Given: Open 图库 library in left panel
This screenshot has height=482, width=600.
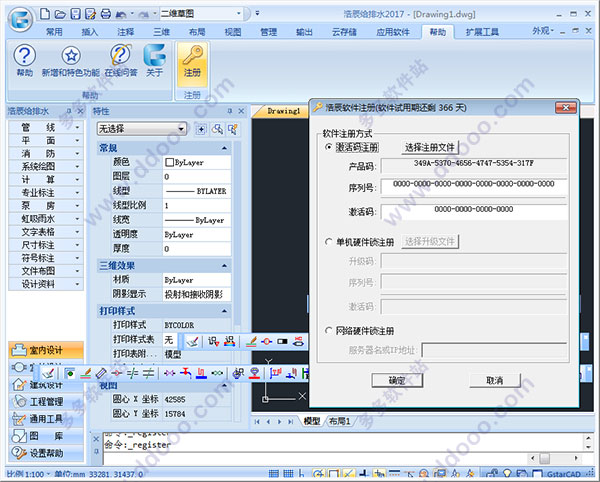Looking at the screenshot, I should click(46, 436).
